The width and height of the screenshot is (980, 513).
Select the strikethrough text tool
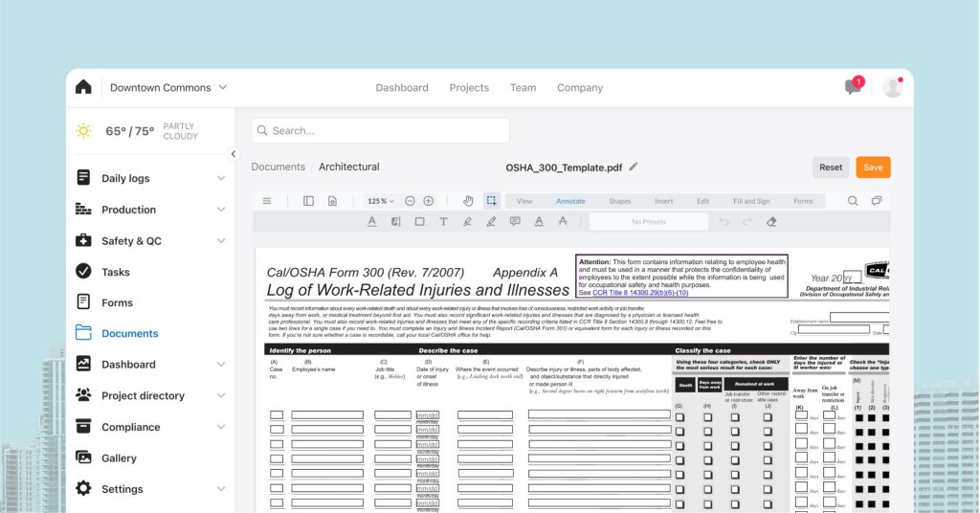pyautogui.click(x=562, y=222)
